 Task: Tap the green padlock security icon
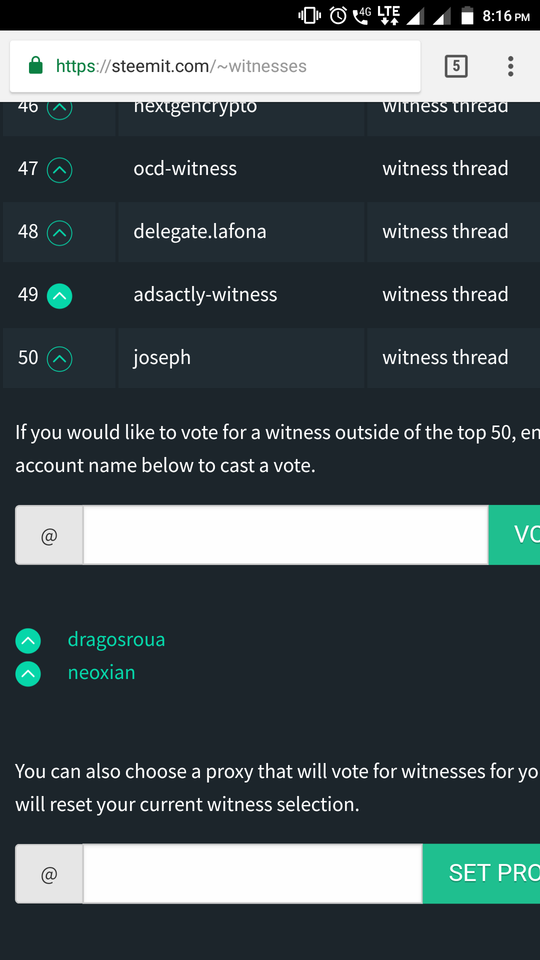point(36,66)
